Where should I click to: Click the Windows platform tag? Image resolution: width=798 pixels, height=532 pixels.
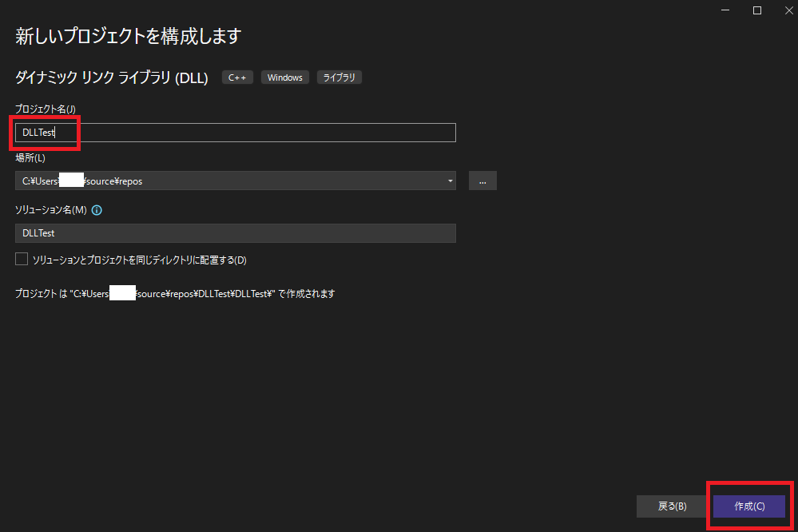click(284, 77)
